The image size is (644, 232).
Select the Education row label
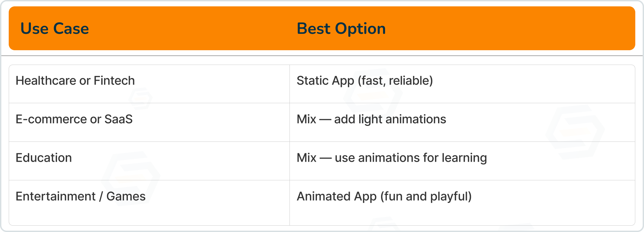tap(44, 158)
